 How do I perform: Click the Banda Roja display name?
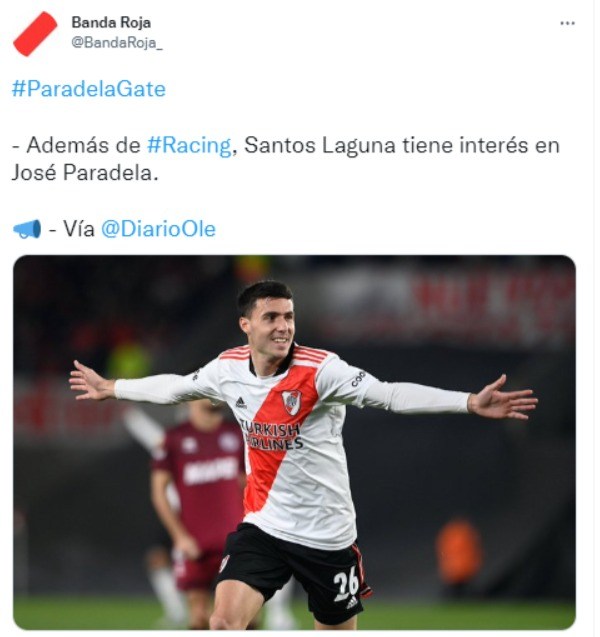(x=111, y=22)
